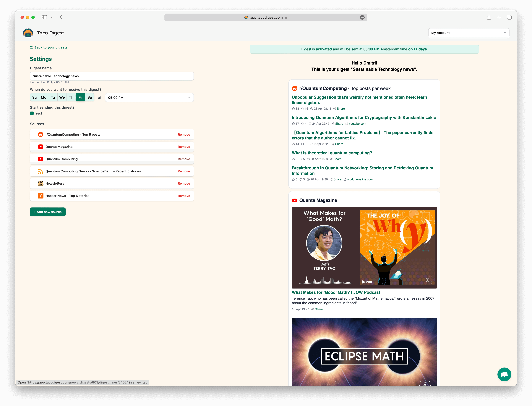
Task: Click the Newsletters envelope icon
Action: click(x=41, y=183)
